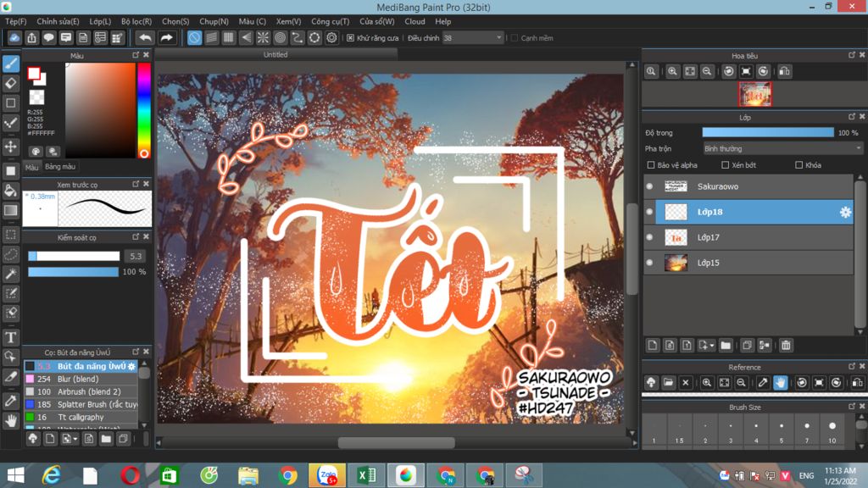
Task: Undock the Lớp layer panel
Action: (852, 117)
